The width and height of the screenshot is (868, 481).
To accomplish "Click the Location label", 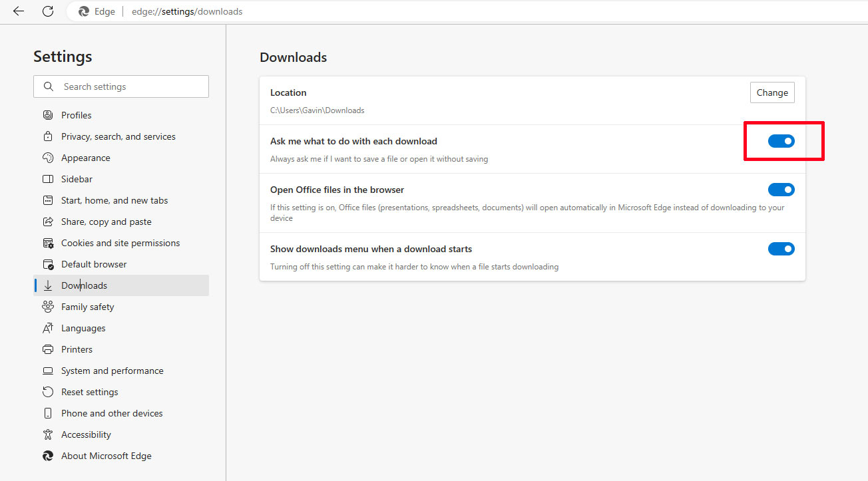I will (288, 92).
